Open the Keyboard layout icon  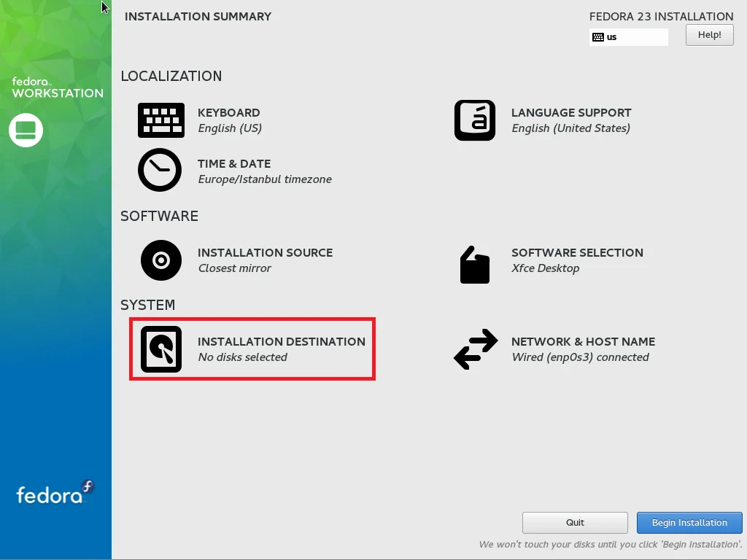point(161,120)
